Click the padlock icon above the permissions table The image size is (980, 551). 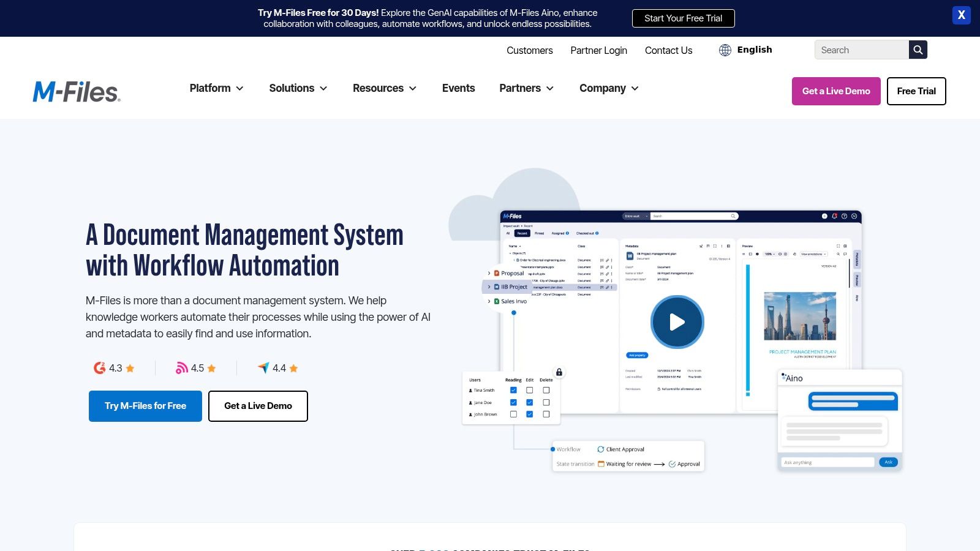pos(559,372)
